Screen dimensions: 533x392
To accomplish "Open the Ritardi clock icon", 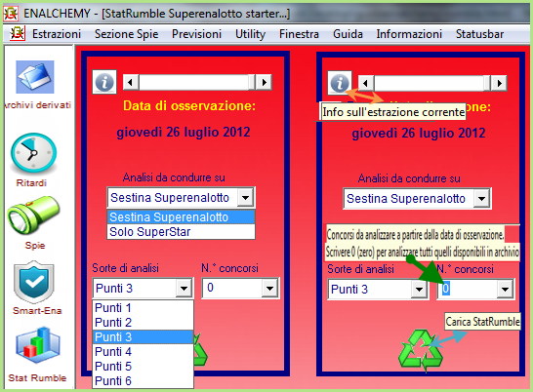I will [x=33, y=153].
